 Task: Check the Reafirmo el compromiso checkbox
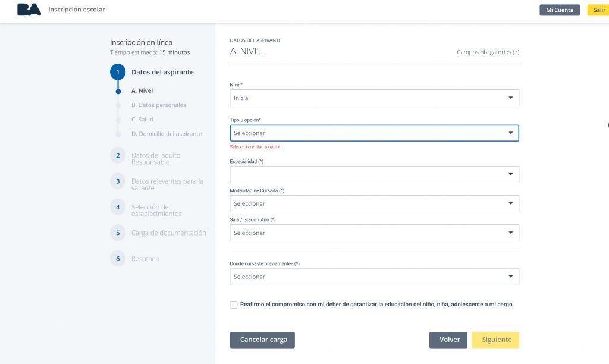[234, 305]
